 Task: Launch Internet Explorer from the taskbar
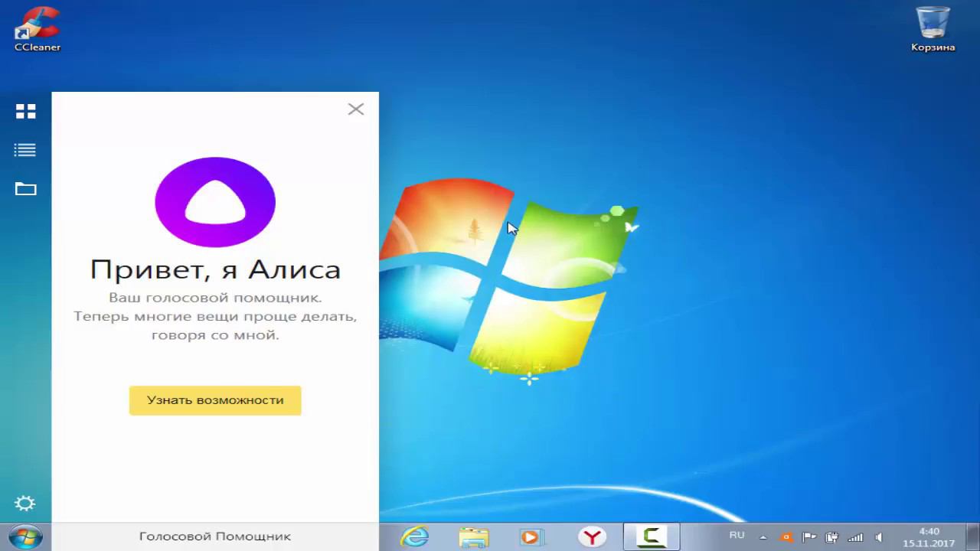[x=414, y=537]
